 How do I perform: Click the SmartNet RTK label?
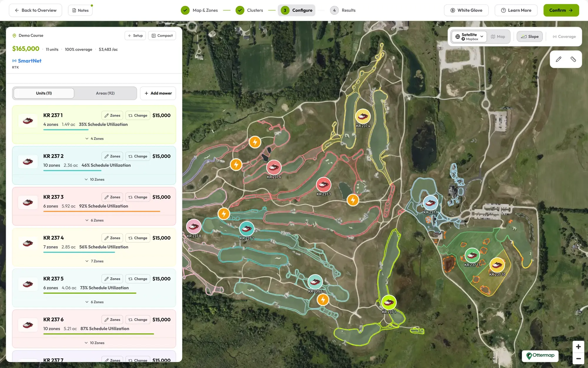pyautogui.click(x=27, y=63)
